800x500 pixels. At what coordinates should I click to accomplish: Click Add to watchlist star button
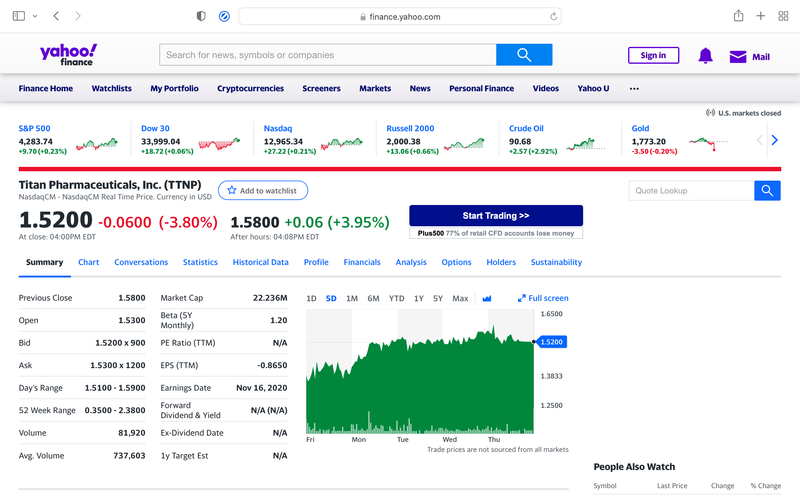(263, 190)
